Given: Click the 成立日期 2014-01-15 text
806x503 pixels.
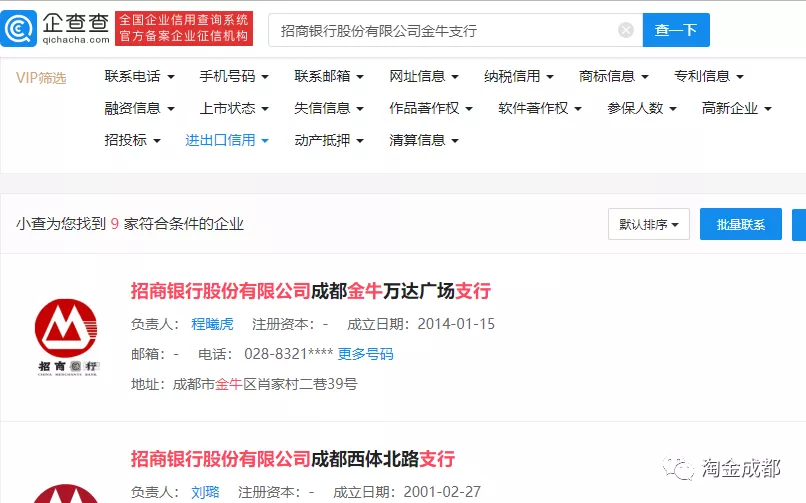Looking at the screenshot, I should click(421, 324).
